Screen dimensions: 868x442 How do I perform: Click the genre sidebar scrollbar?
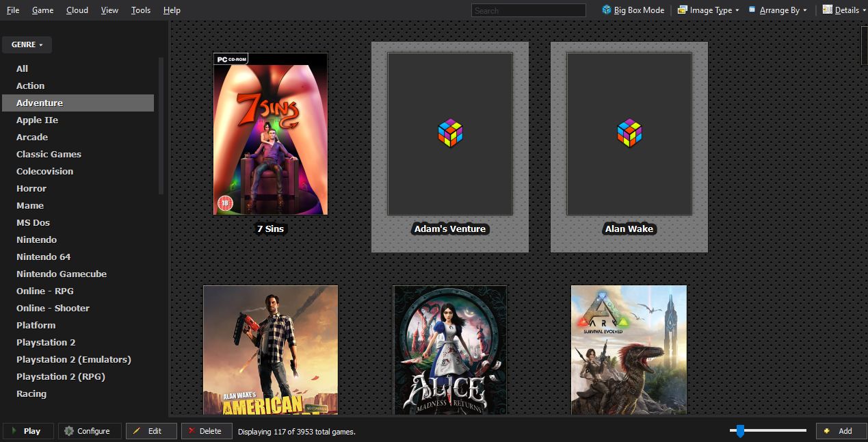161,126
